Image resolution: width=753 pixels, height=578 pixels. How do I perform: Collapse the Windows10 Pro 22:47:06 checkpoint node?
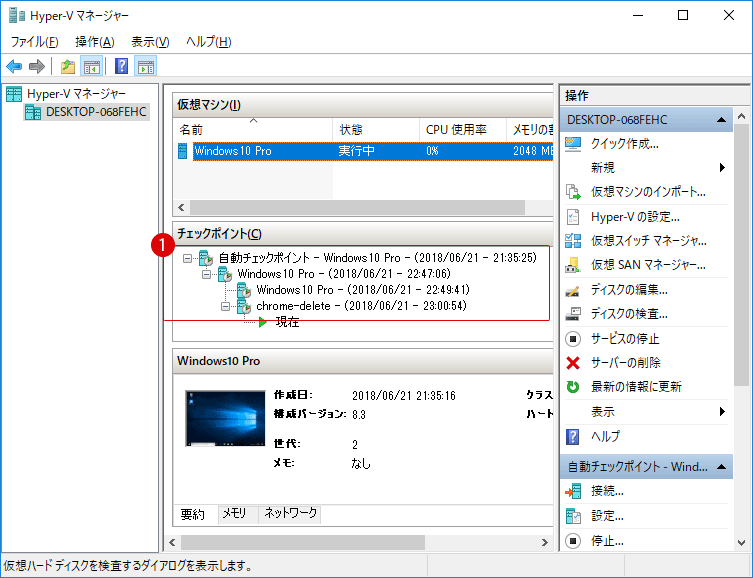tap(206, 275)
